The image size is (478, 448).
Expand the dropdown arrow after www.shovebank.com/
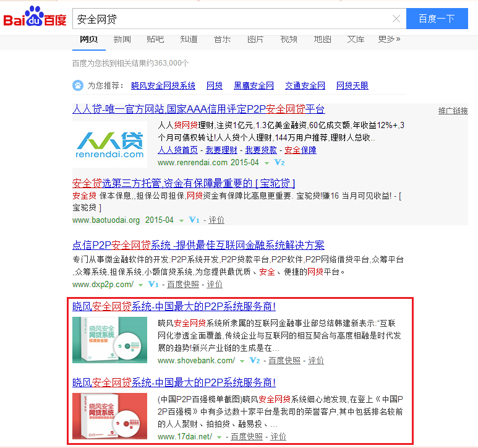[x=242, y=361]
